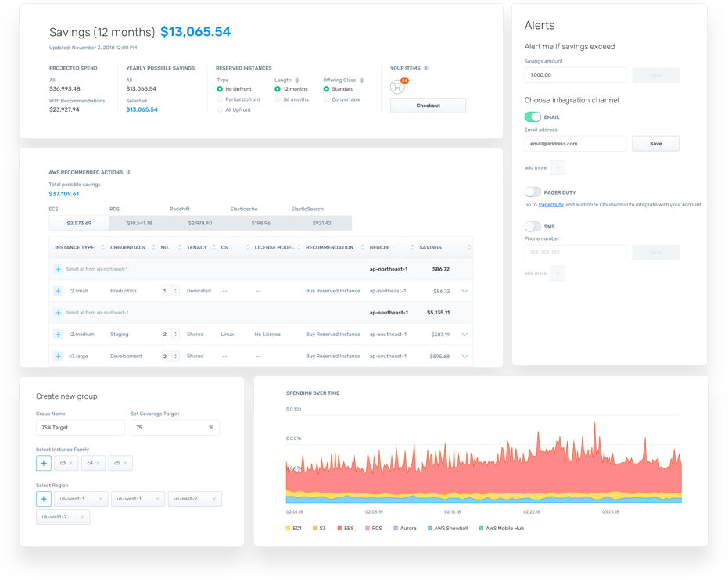Open the shopping cart icon under Your Items

pos(396,87)
